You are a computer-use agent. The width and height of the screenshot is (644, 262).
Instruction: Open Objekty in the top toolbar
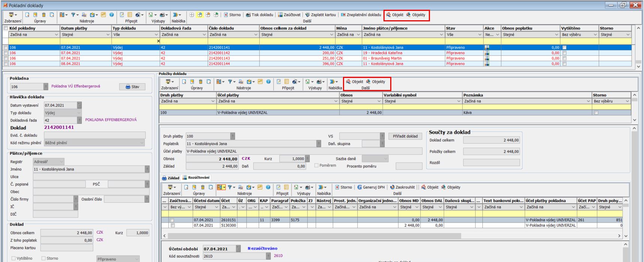416,15
